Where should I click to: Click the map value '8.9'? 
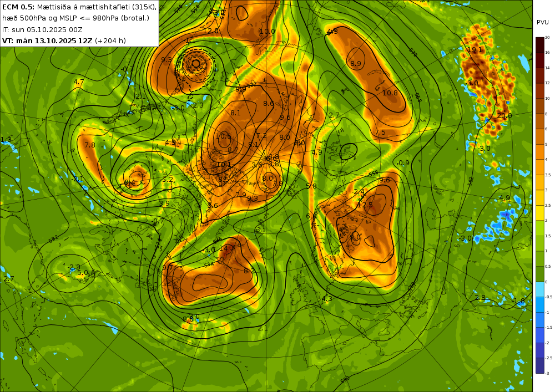(356, 64)
